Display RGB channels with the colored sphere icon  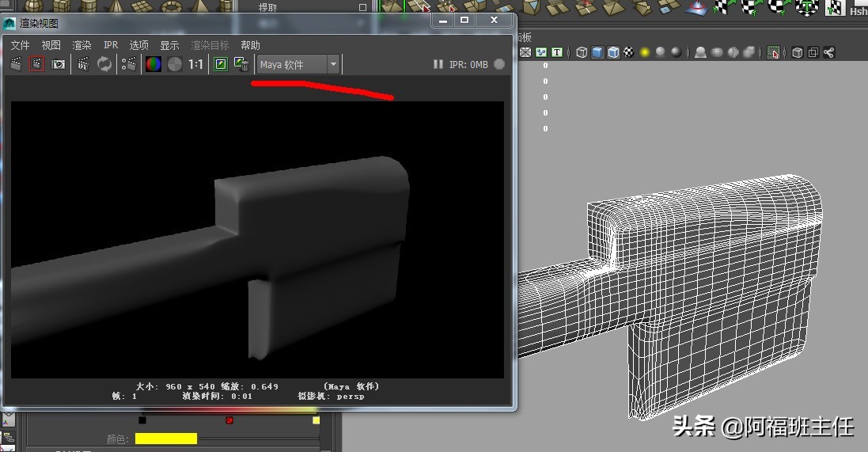154,64
